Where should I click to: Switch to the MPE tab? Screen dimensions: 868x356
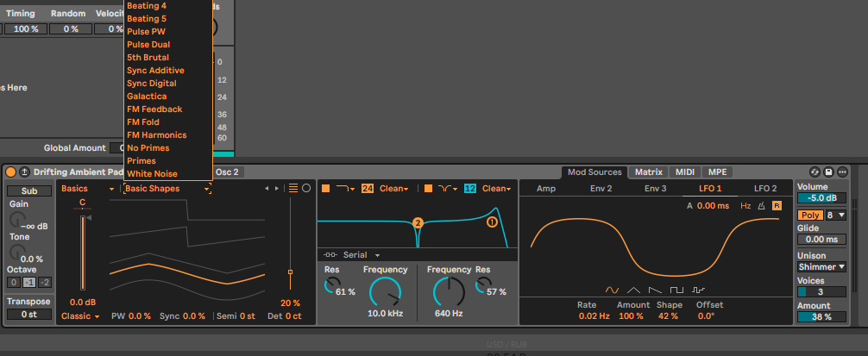(717, 172)
